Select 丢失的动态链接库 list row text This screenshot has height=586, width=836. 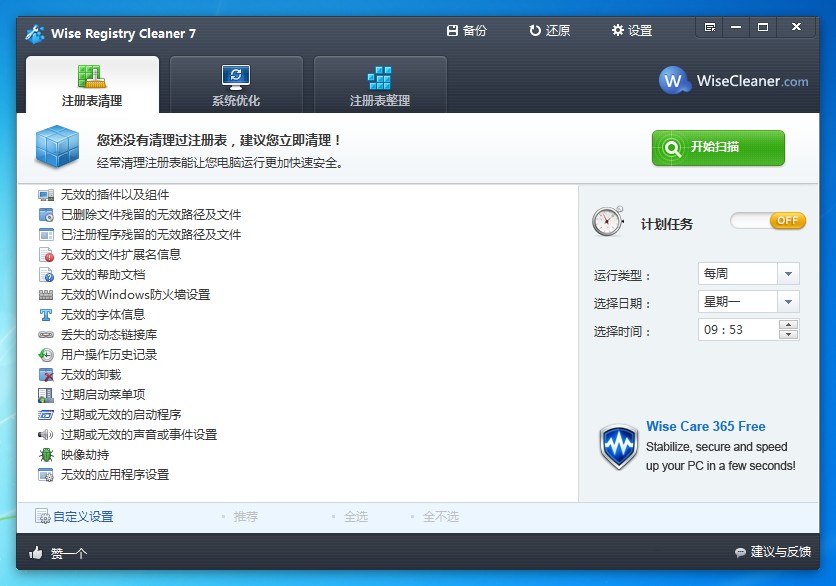click(109, 335)
